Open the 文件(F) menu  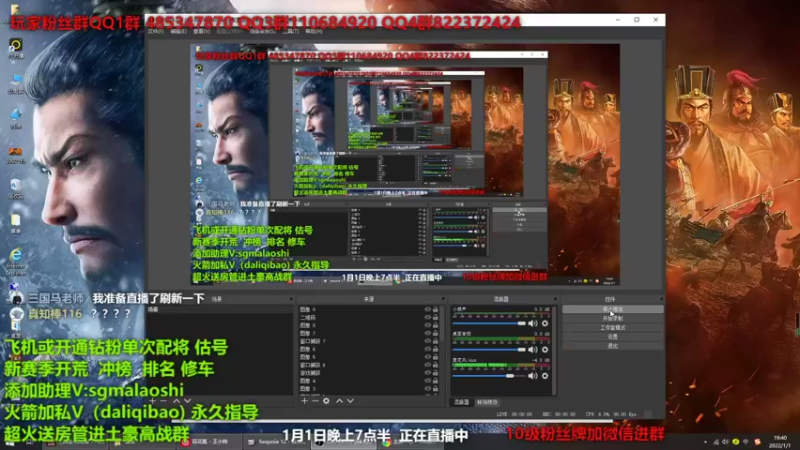click(156, 32)
